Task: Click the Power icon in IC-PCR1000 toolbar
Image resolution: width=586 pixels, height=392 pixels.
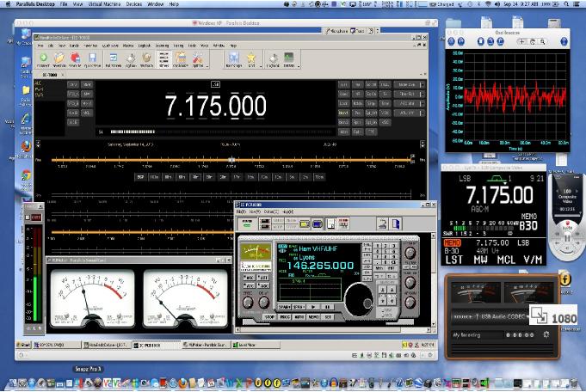Action: tap(247, 224)
